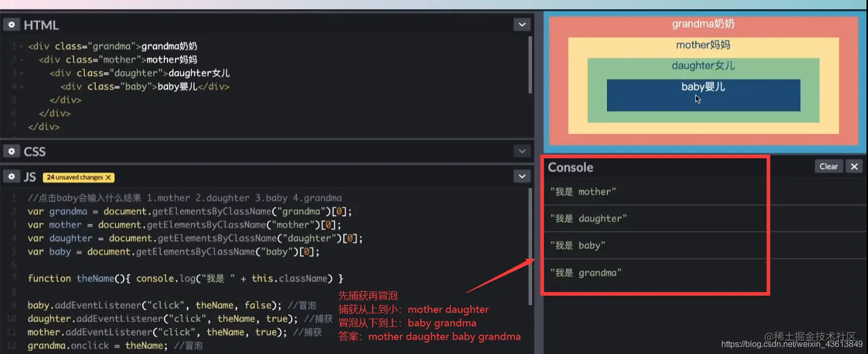Click the mother.addEventListener code line

click(x=175, y=332)
